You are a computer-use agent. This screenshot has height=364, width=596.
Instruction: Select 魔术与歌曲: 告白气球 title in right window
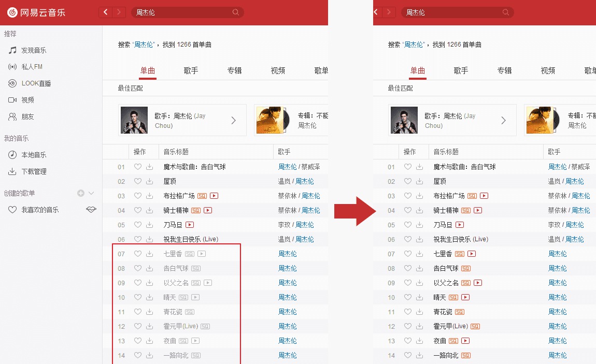pos(464,167)
